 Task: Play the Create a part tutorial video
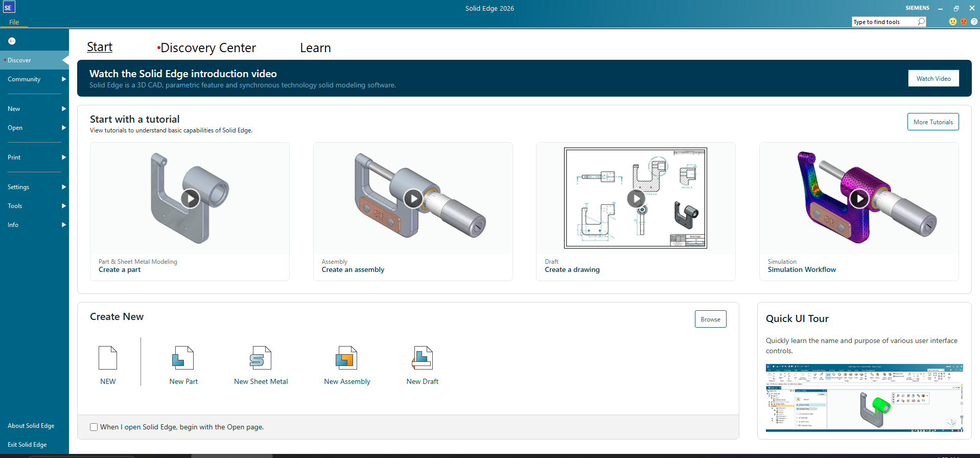(190, 198)
